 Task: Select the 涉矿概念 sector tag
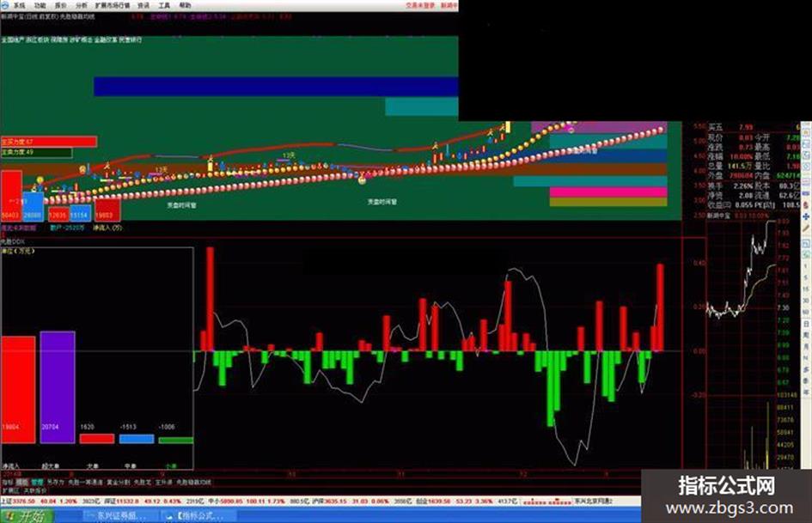(x=82, y=40)
